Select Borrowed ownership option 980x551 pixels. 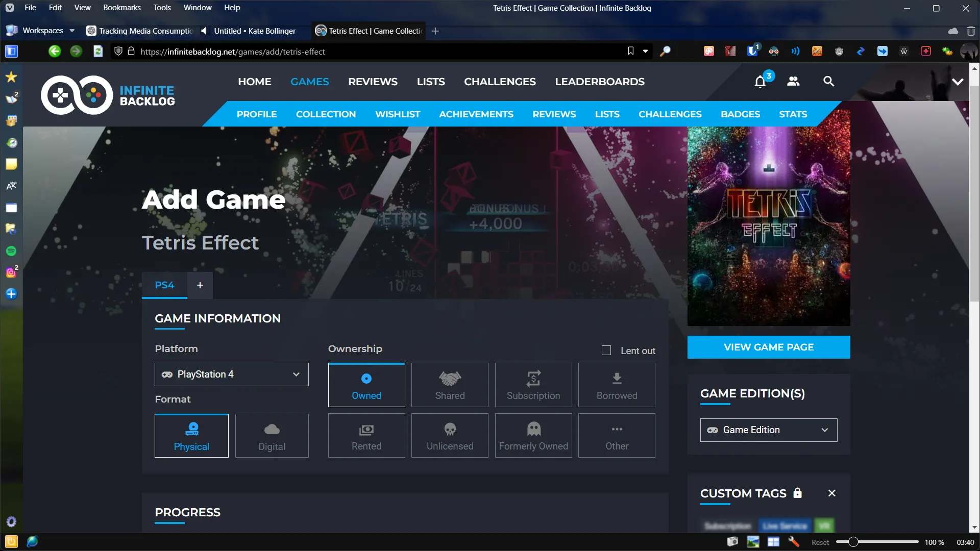click(617, 385)
